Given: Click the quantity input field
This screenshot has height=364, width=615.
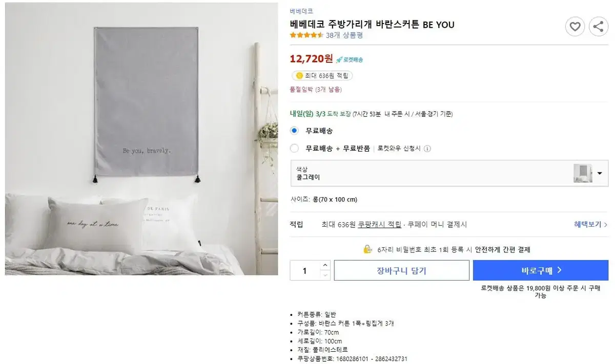Looking at the screenshot, I should click(x=305, y=270).
